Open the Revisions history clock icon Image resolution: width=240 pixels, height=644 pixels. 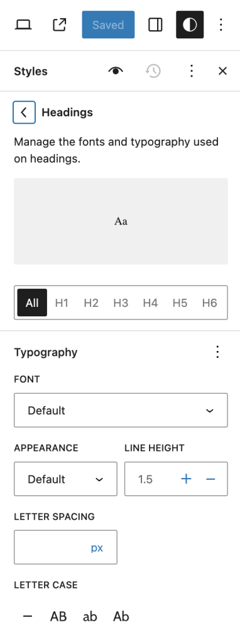(x=153, y=71)
